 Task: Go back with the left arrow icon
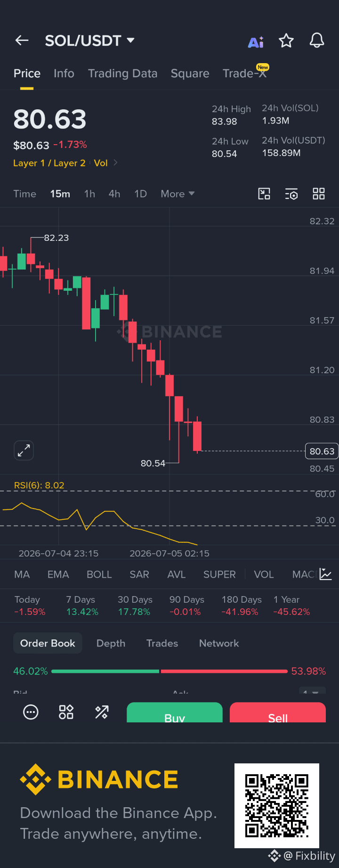click(x=22, y=41)
